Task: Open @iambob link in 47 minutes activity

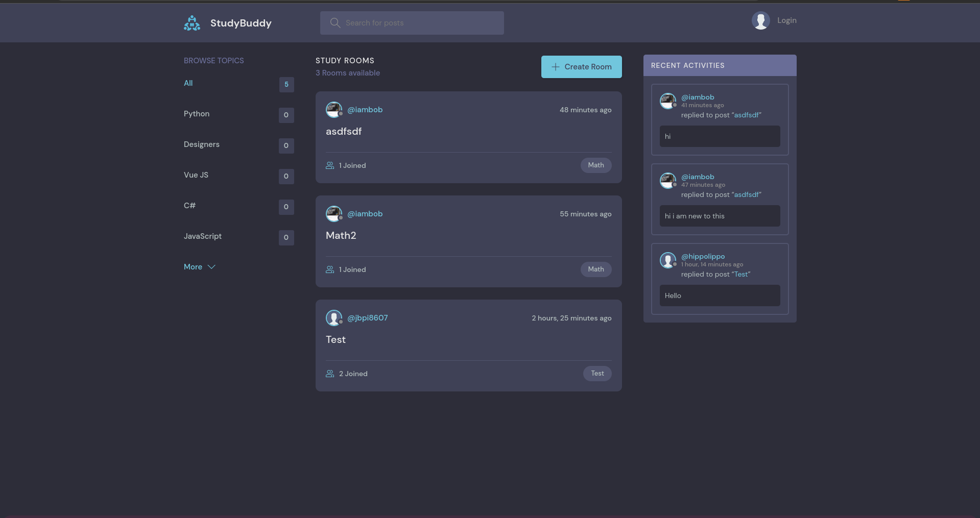Action: pos(698,177)
